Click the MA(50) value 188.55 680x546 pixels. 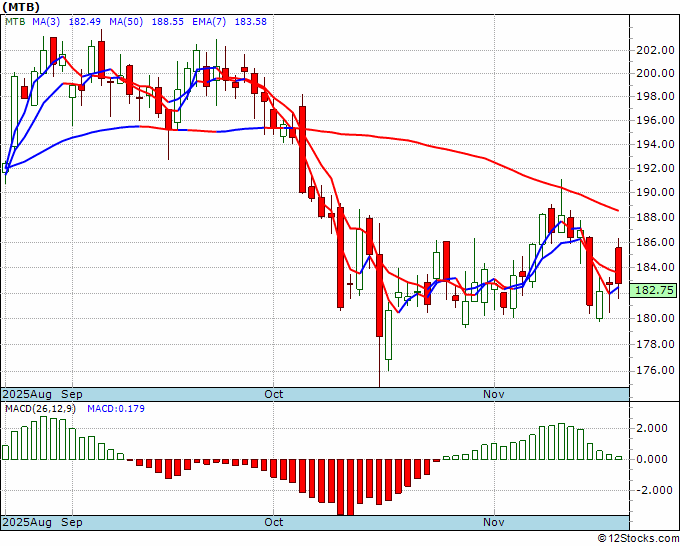pyautogui.click(x=167, y=21)
